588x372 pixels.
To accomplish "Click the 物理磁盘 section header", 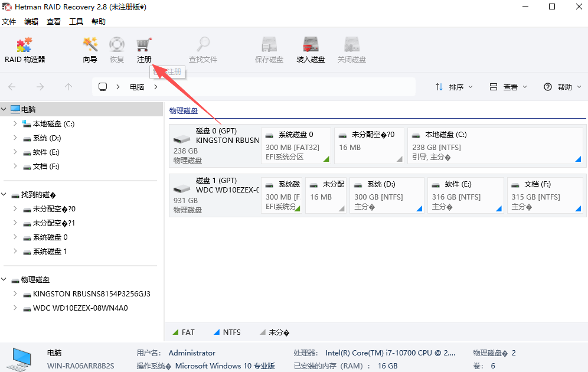I will click(184, 111).
